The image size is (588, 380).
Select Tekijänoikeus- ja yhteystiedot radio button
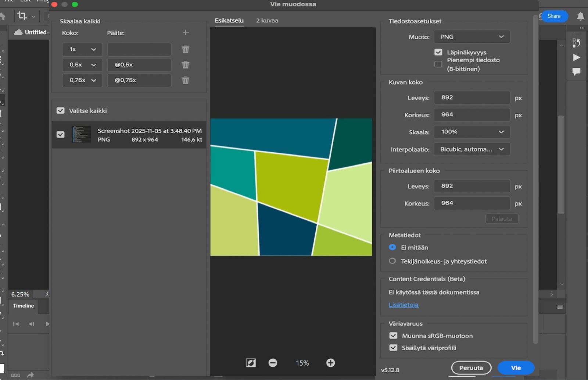point(392,261)
